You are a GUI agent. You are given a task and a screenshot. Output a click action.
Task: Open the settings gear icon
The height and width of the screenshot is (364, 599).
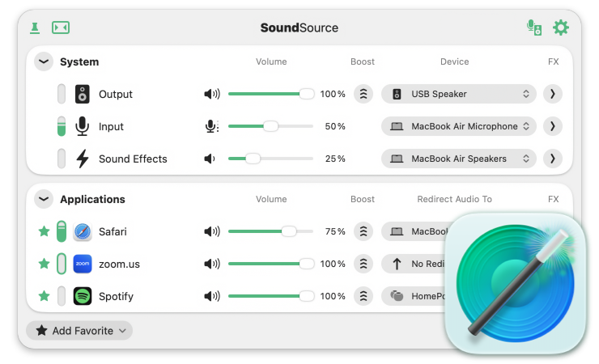tap(561, 28)
